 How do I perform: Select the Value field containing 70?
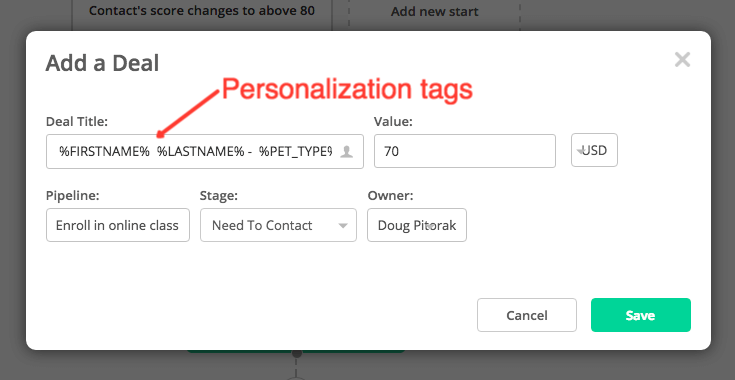tap(465, 151)
